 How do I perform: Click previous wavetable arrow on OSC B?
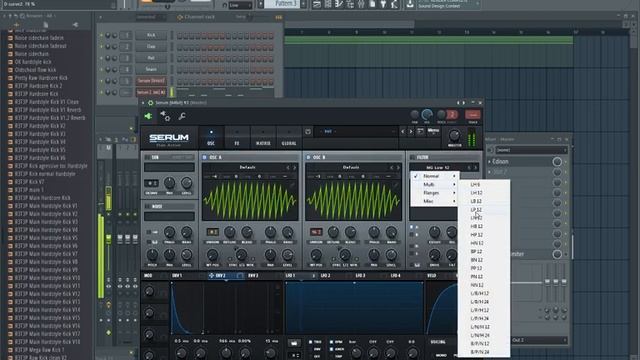point(391,168)
